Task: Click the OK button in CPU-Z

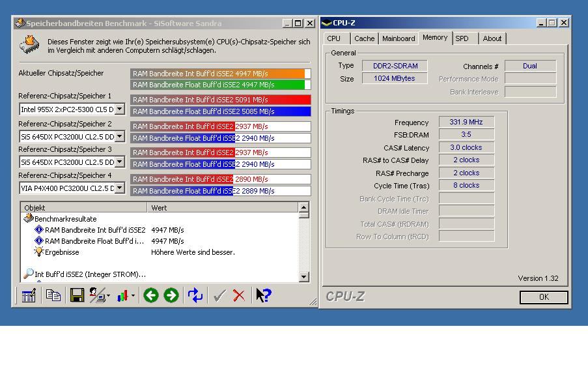Action: [544, 297]
